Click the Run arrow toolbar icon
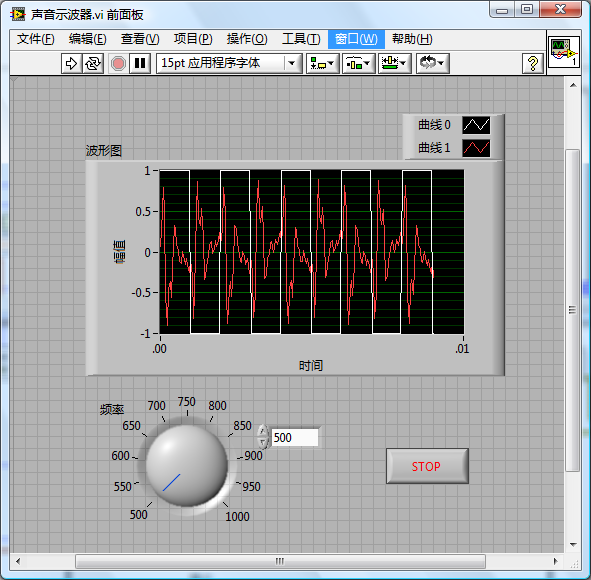This screenshot has height=580, width=591. coord(71,63)
